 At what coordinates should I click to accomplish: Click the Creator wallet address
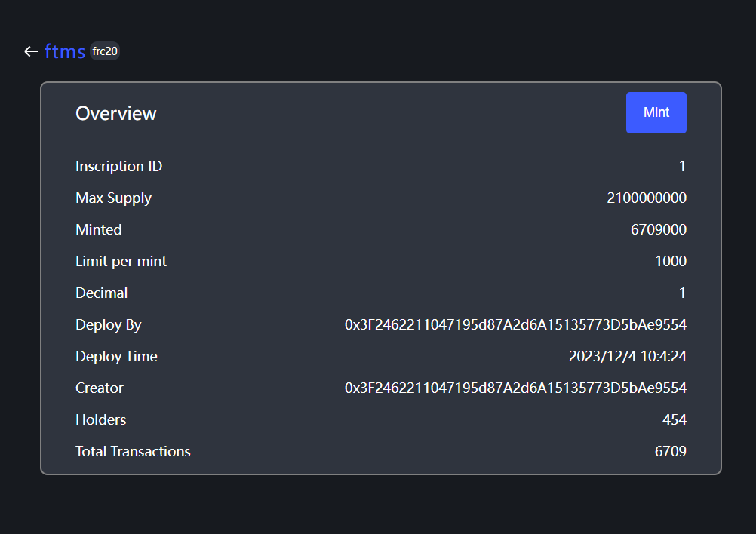[515, 388]
